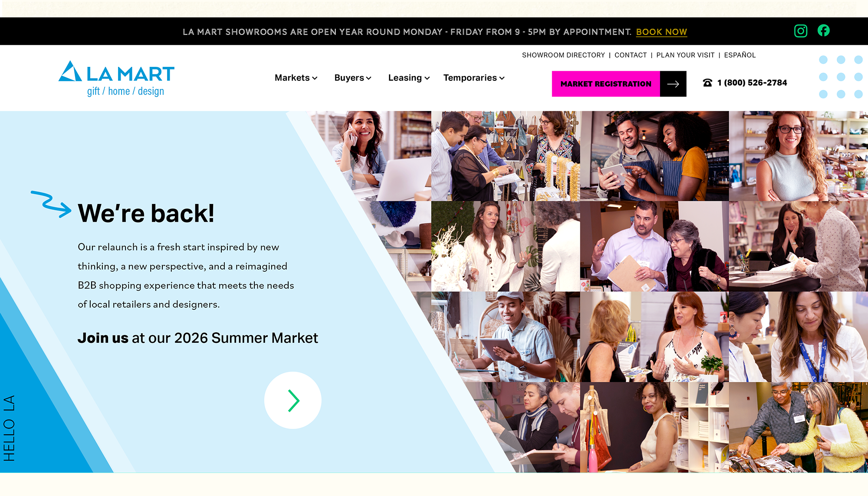Click the BOOK NOW link in banner
Screen dimensions: 868x496
(661, 32)
